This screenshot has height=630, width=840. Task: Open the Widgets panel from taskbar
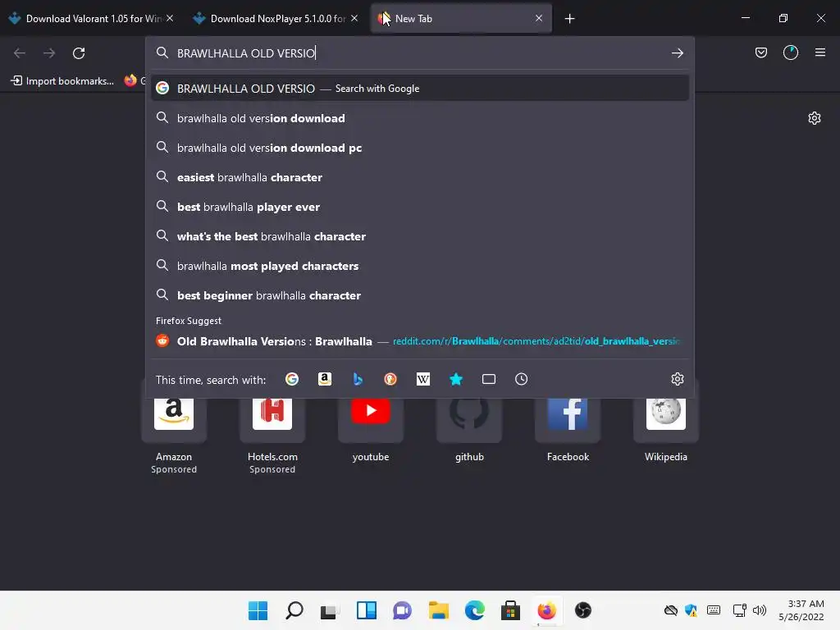pos(367,610)
